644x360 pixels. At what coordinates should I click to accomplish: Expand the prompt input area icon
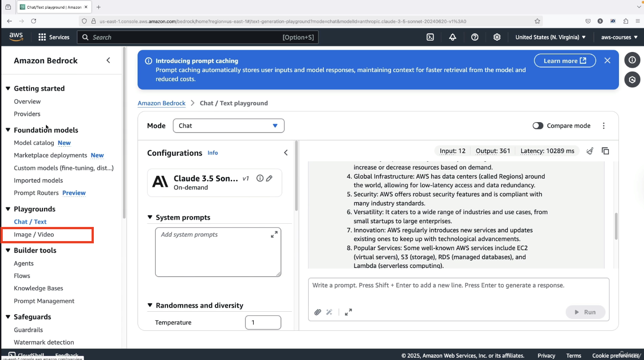348,312
